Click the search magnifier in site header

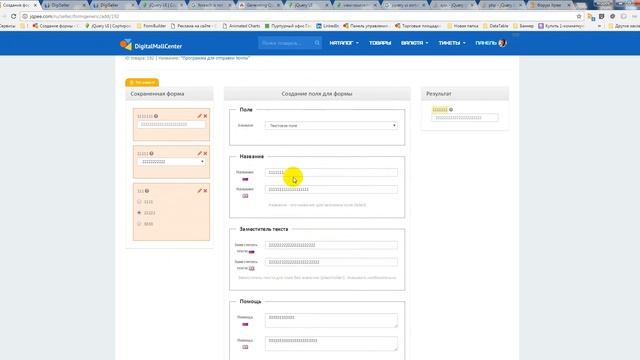(317, 43)
